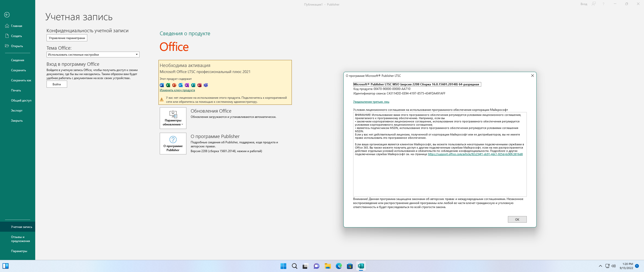Open the Сведения page
Viewport: 644px width, 272px height.
[18, 60]
